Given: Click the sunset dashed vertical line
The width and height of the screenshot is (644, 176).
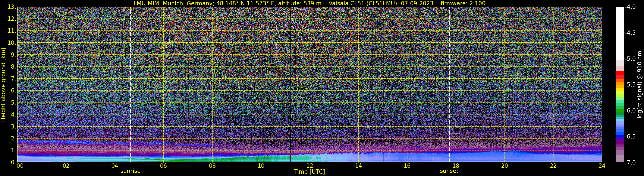Looking at the screenshot, I should pyautogui.click(x=449, y=85).
